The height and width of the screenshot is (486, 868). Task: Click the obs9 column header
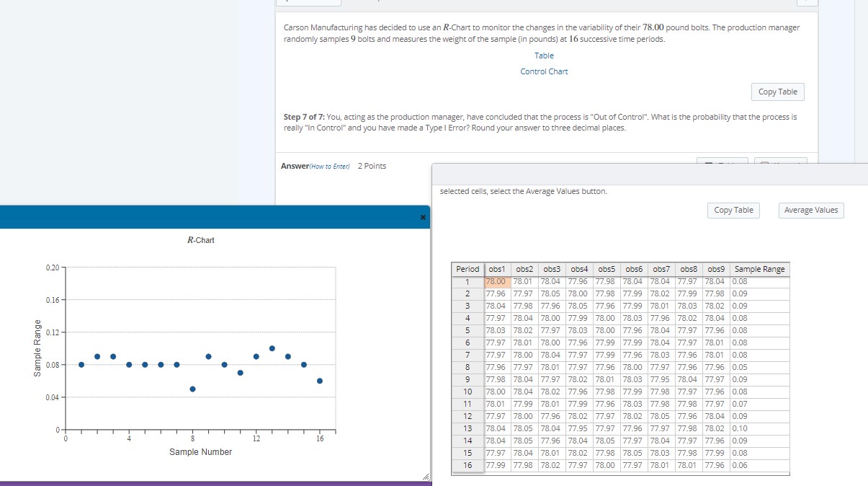(x=716, y=269)
